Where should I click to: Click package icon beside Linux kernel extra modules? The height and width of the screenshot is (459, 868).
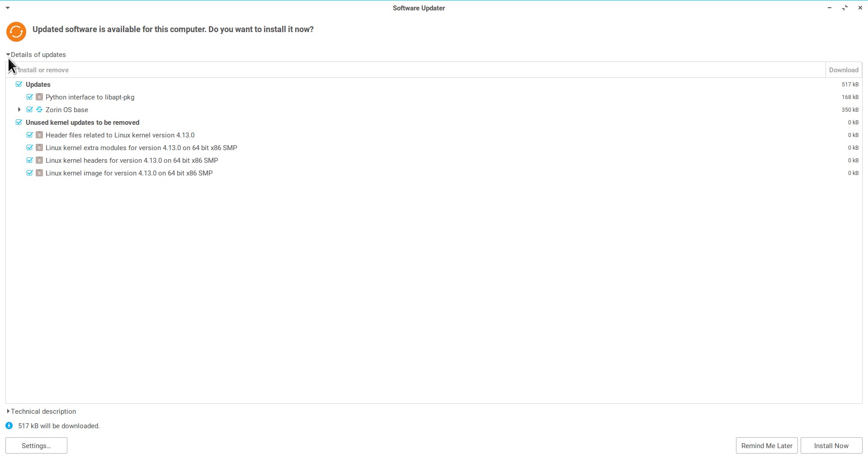tap(39, 148)
